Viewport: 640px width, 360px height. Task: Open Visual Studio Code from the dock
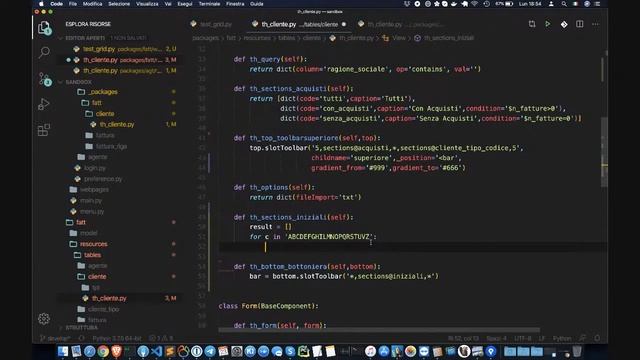(156, 351)
